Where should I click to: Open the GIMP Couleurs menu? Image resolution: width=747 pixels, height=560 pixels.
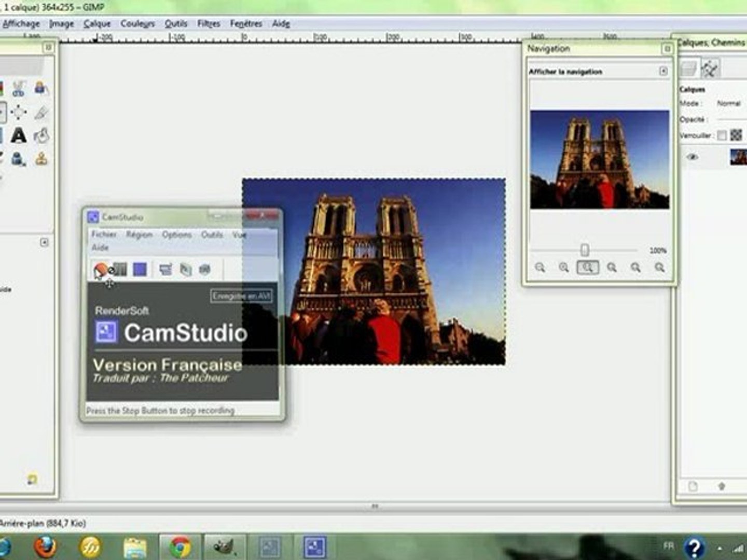pyautogui.click(x=137, y=24)
